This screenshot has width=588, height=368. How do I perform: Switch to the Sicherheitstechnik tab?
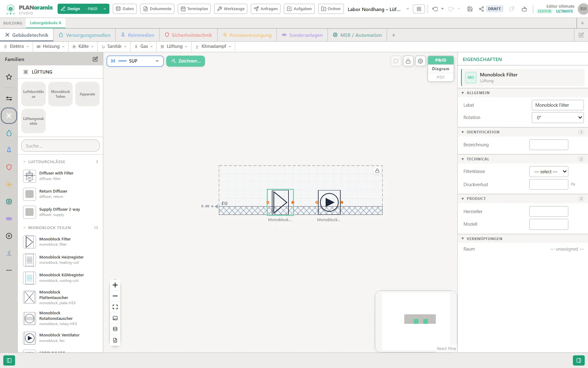[188, 35]
